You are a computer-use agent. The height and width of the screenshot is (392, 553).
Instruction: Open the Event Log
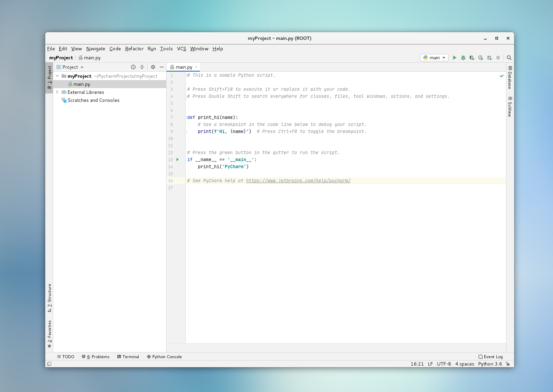pos(490,356)
